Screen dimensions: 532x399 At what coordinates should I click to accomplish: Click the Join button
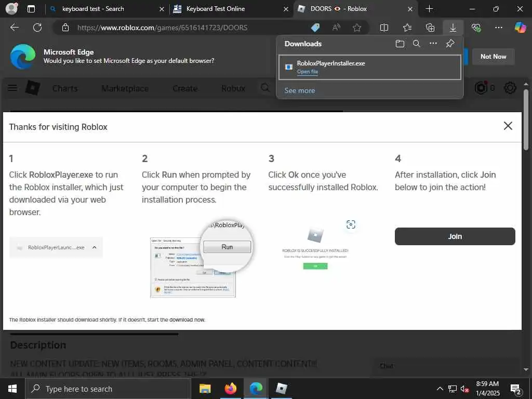[455, 236]
